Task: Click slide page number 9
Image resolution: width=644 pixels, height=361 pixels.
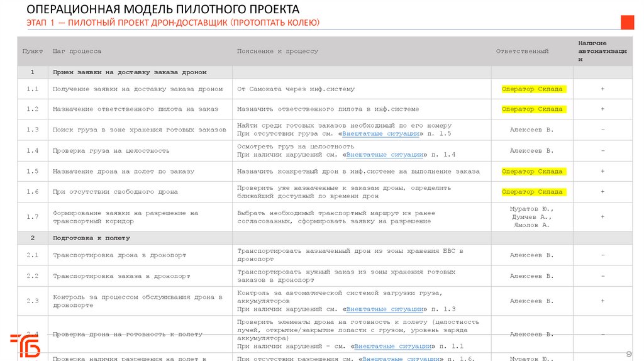Action: coord(628,354)
